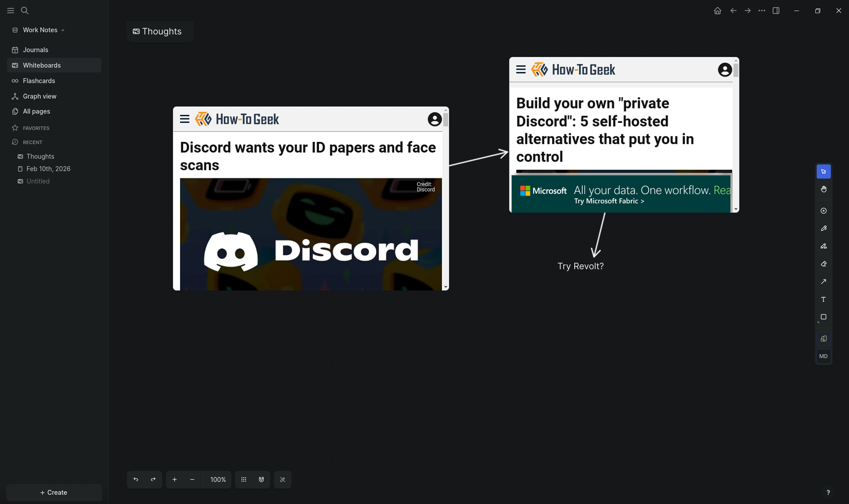The image size is (849, 504).
Task: Open the color palette tool
Action: coord(823,338)
